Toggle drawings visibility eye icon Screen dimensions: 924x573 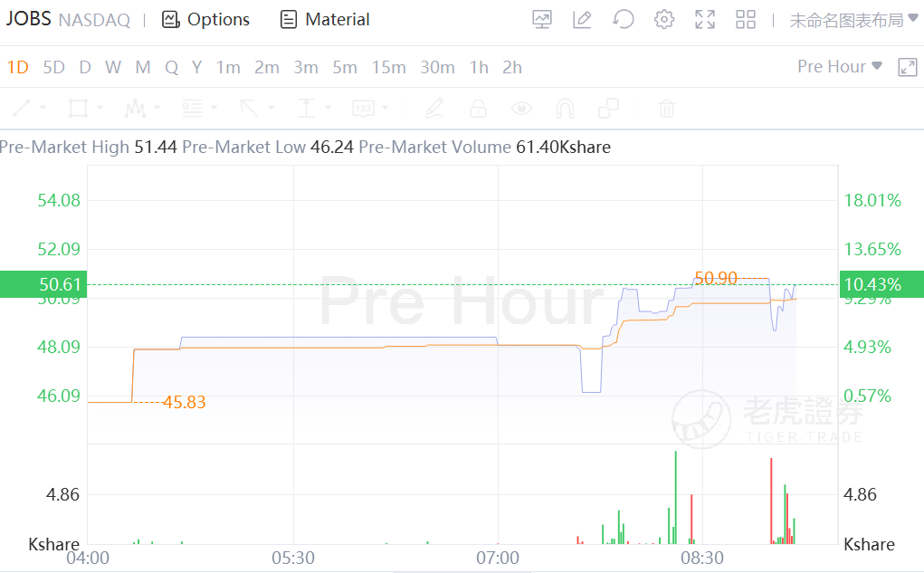(x=521, y=110)
